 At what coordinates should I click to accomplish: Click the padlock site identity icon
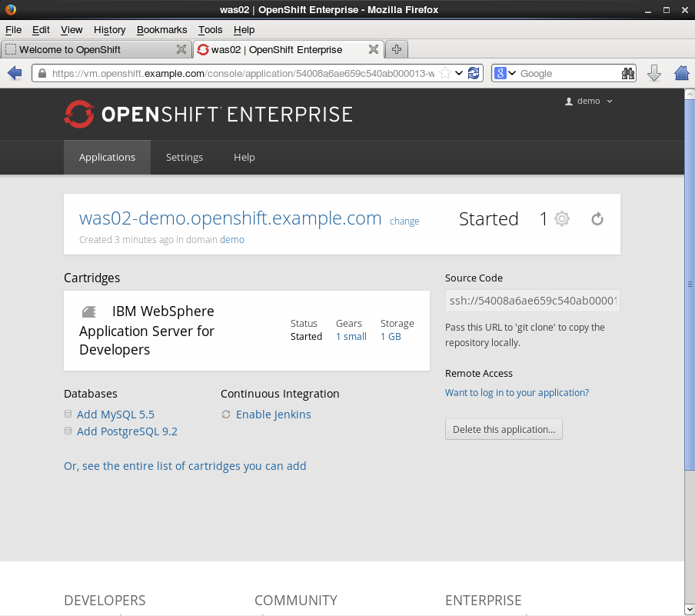tap(42, 73)
